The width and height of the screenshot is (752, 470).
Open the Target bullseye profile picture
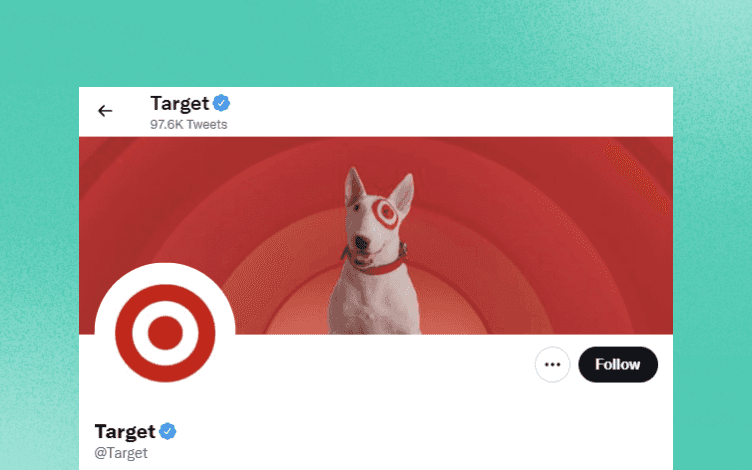(165, 333)
